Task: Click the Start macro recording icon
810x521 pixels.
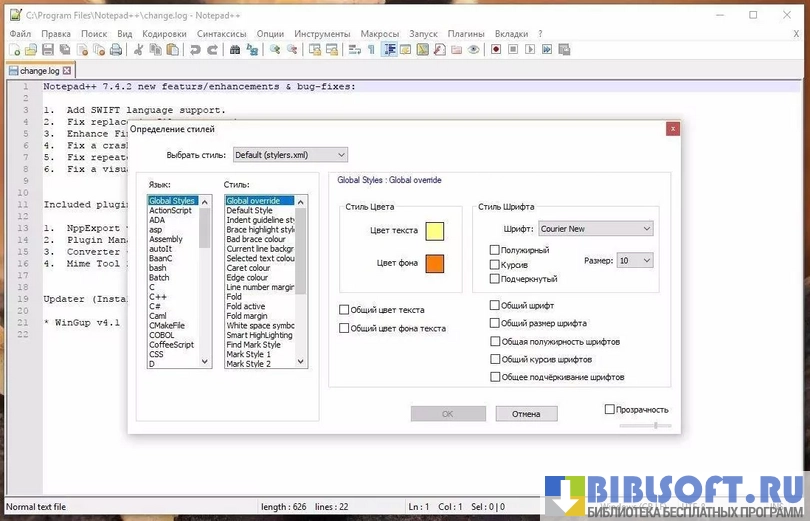Action: pyautogui.click(x=496, y=49)
